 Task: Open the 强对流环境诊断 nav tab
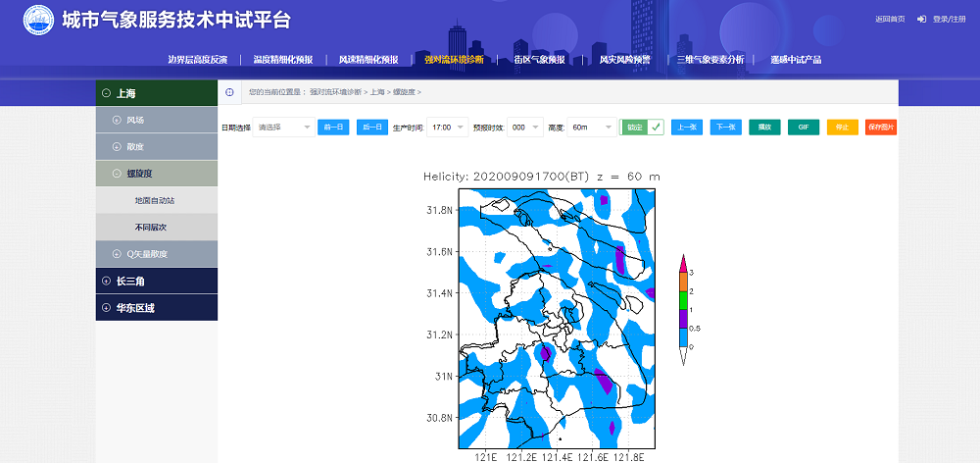[x=455, y=60]
